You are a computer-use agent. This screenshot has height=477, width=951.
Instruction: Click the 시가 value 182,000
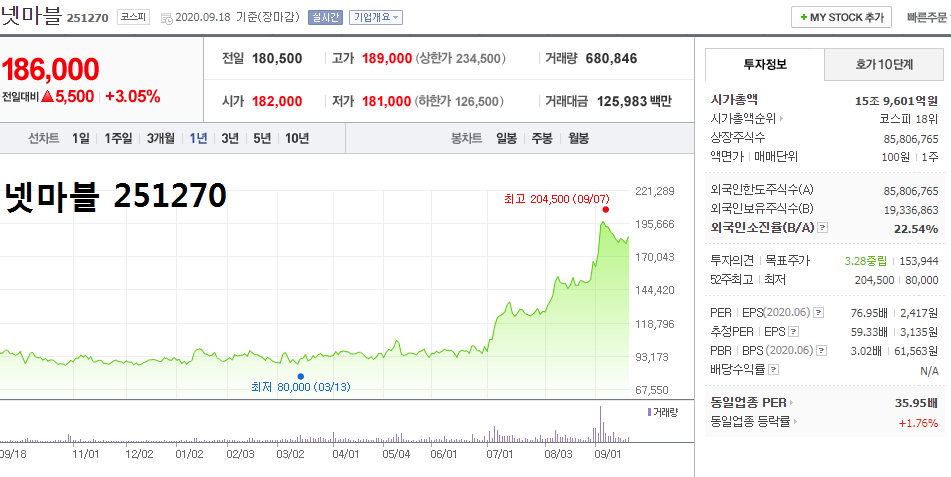tap(277, 101)
